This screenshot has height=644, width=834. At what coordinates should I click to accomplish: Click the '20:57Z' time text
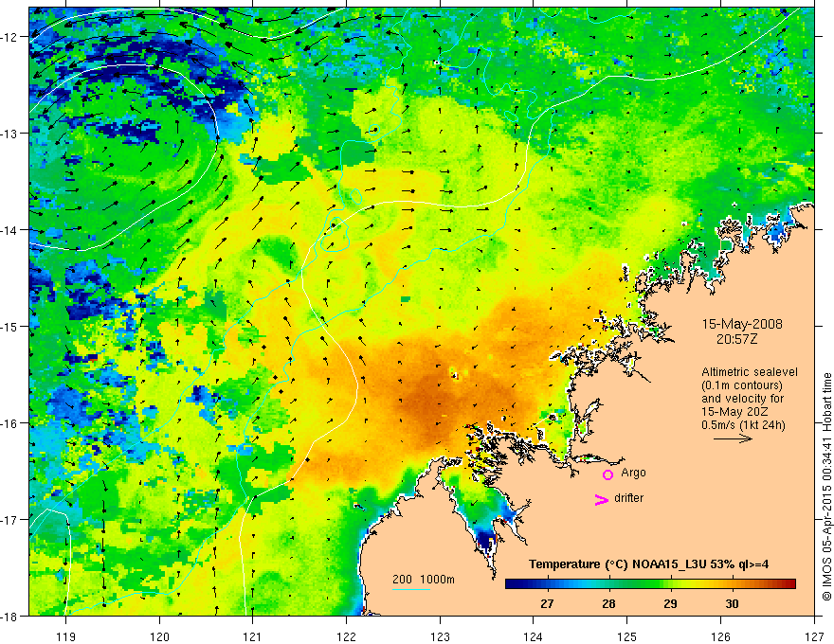click(x=736, y=339)
